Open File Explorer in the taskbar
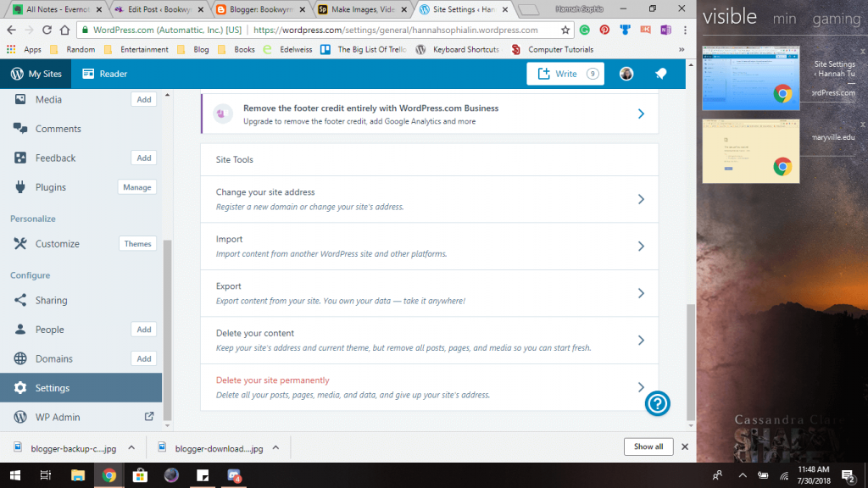This screenshot has width=868, height=488. pos(78,475)
